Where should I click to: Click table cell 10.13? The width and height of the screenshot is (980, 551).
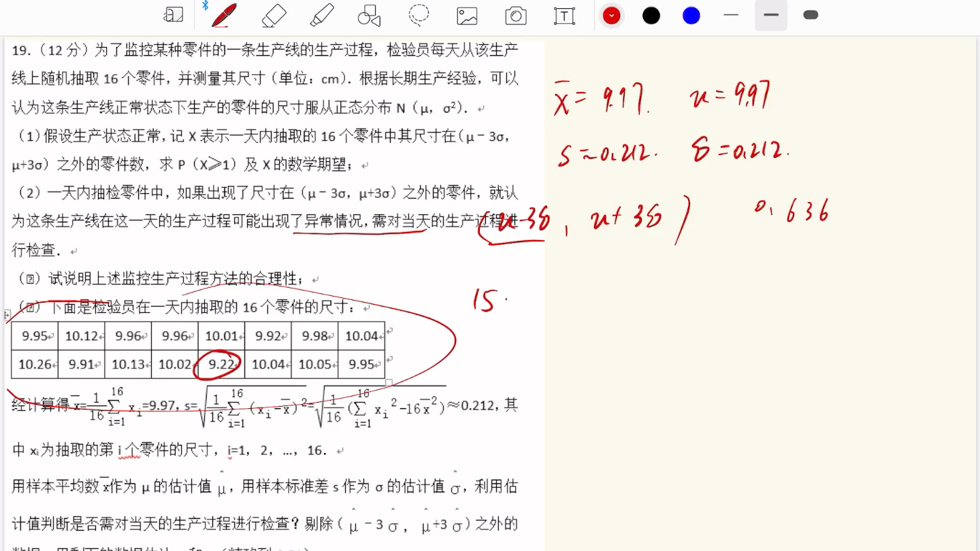[x=128, y=364]
